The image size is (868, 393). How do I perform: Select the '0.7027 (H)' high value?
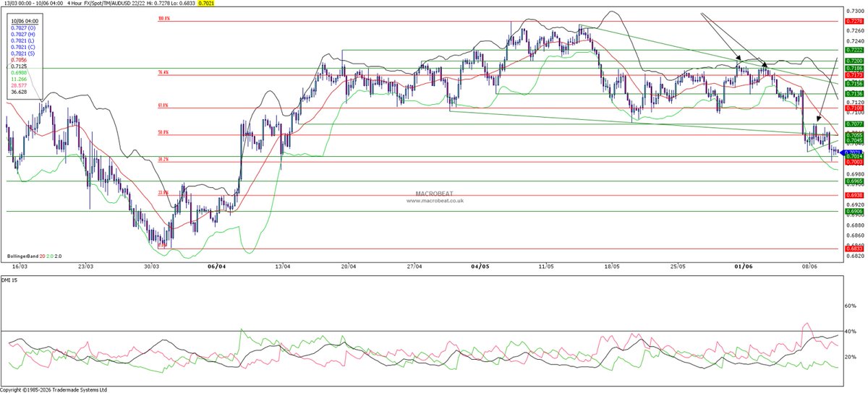(x=24, y=34)
